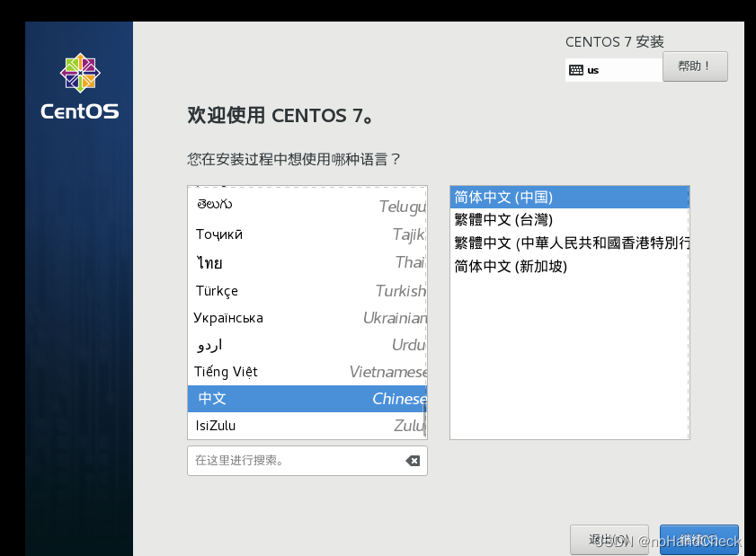756x556 pixels.
Task: Select Tiếng Việt Vietnamese language row
Action: (307, 372)
